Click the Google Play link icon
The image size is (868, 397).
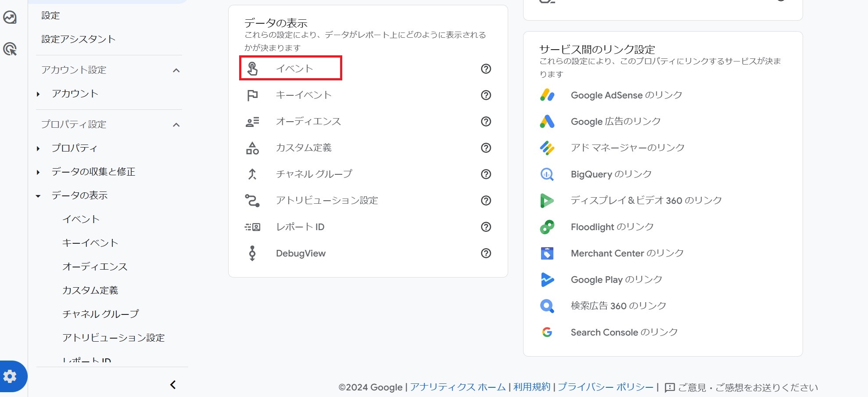pyautogui.click(x=547, y=279)
